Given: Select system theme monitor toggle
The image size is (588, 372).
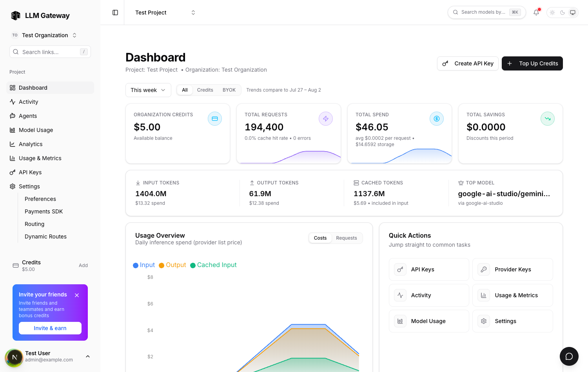Looking at the screenshot, I should [573, 13].
